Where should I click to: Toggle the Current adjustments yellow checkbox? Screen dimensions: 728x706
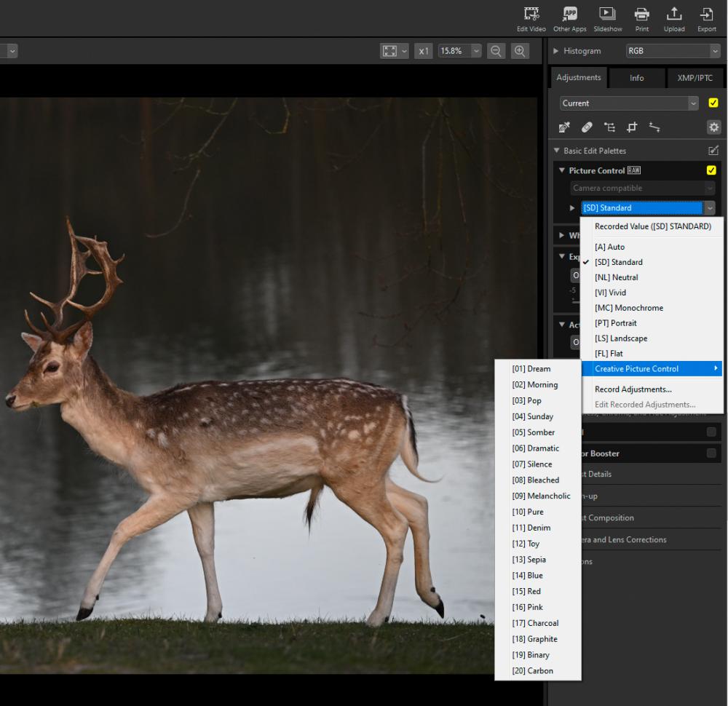pyautogui.click(x=713, y=103)
